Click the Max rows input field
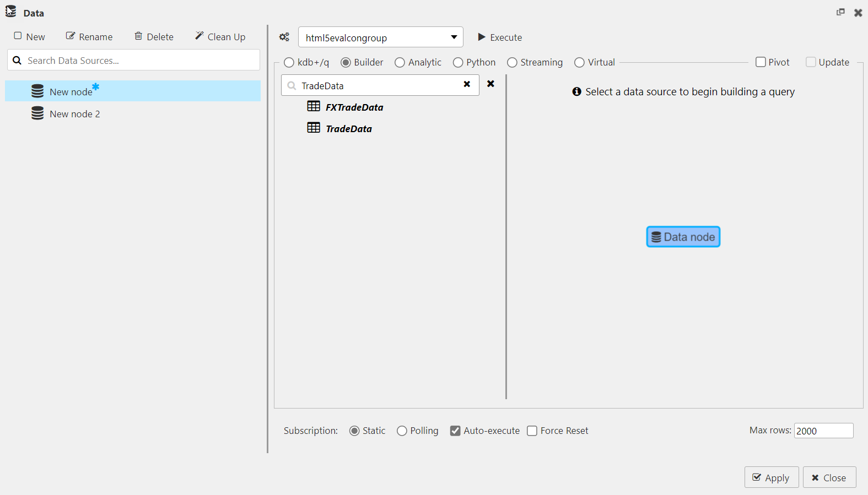This screenshot has width=868, height=495. (x=823, y=431)
